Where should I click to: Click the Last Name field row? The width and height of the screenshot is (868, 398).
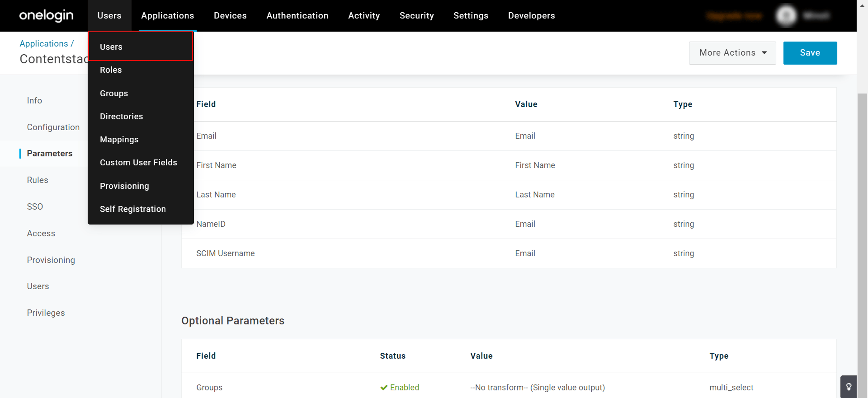click(x=509, y=194)
